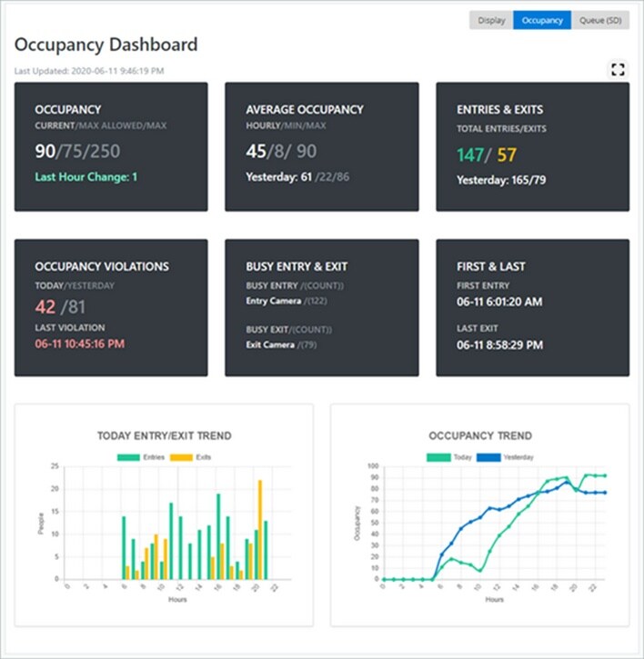The width and height of the screenshot is (644, 659).
Task: Click the Occupancy Violations card
Action: coord(111,307)
